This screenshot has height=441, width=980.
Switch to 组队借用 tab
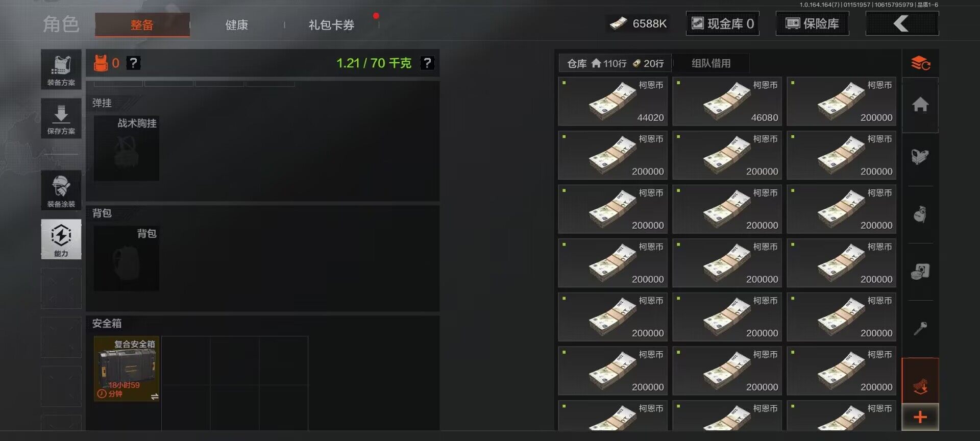(x=711, y=63)
